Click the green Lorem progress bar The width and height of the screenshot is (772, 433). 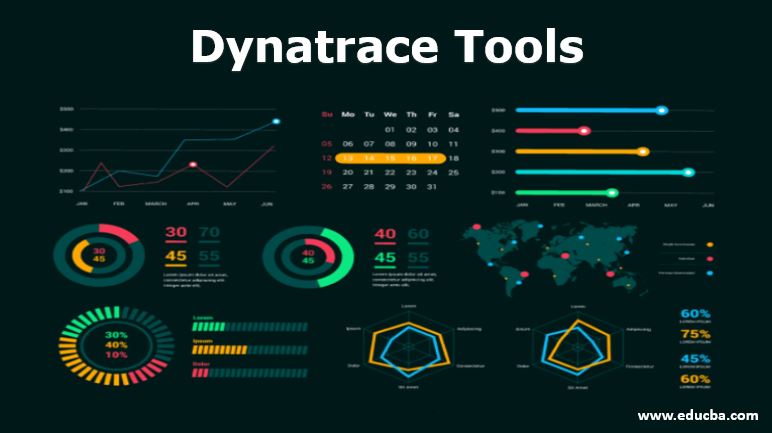click(x=250, y=327)
